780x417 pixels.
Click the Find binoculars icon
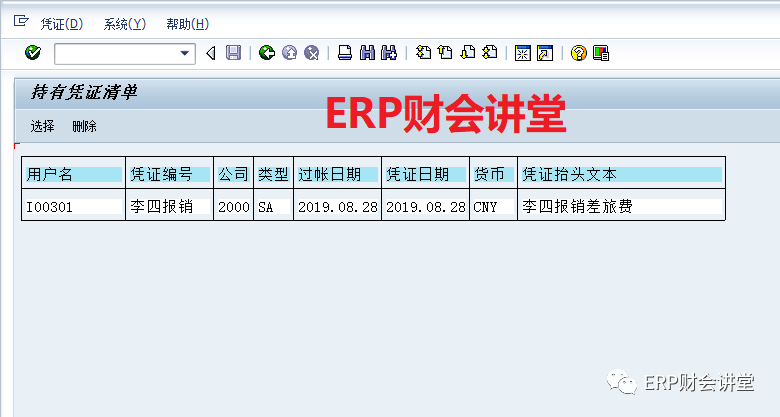pos(367,53)
